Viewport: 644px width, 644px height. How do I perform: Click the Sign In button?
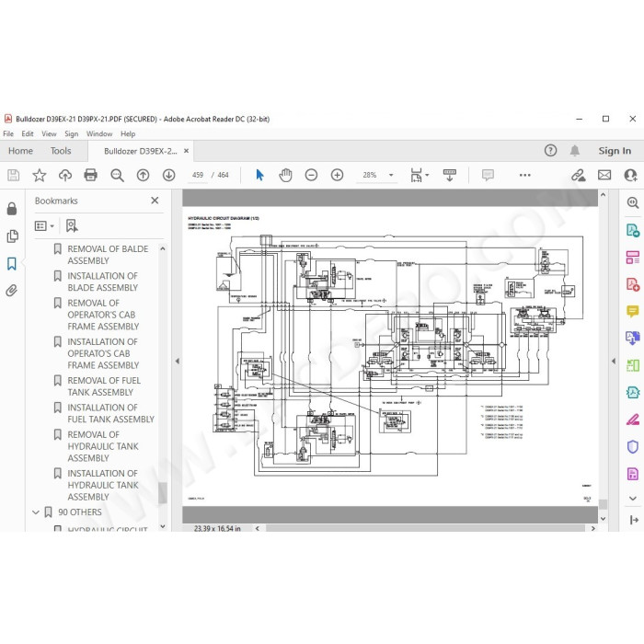tap(615, 151)
